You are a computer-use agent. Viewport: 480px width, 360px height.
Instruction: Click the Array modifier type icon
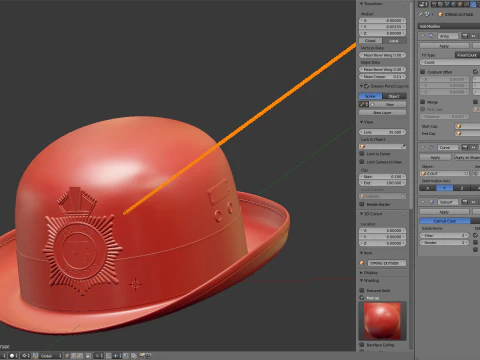(x=431, y=36)
